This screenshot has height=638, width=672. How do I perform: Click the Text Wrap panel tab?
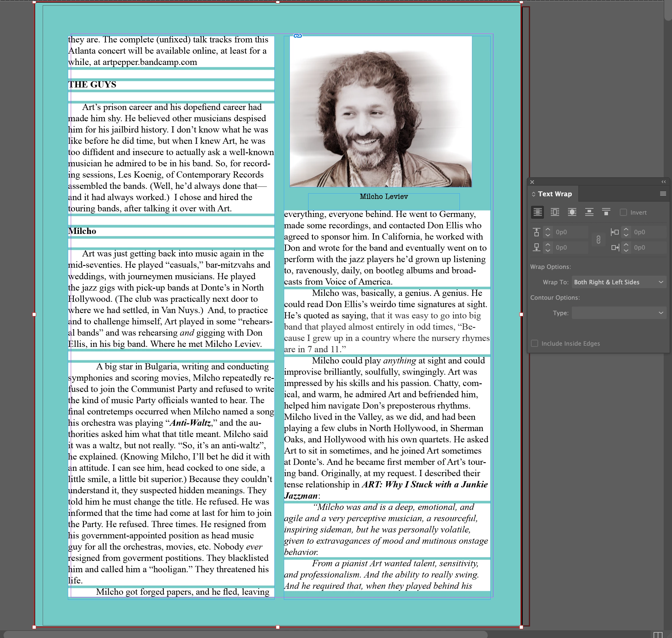coord(555,194)
